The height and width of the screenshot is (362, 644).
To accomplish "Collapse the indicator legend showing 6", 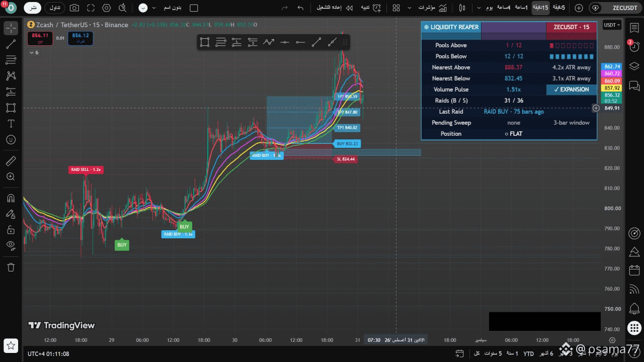I will (34, 52).
